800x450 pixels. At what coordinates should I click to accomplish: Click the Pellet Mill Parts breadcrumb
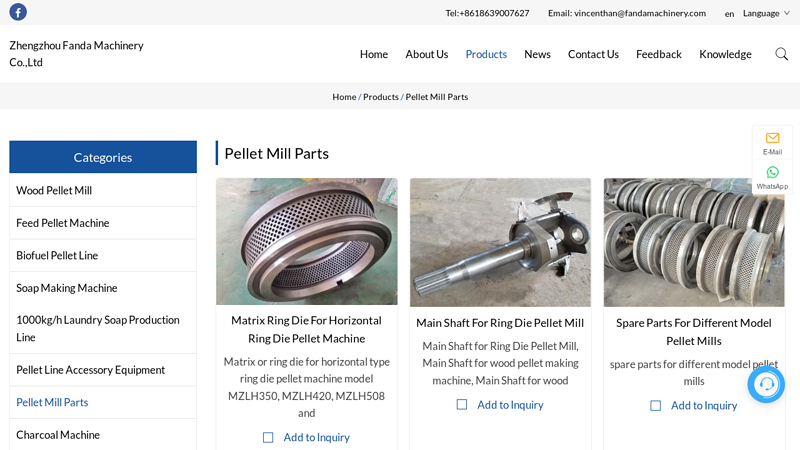437,97
